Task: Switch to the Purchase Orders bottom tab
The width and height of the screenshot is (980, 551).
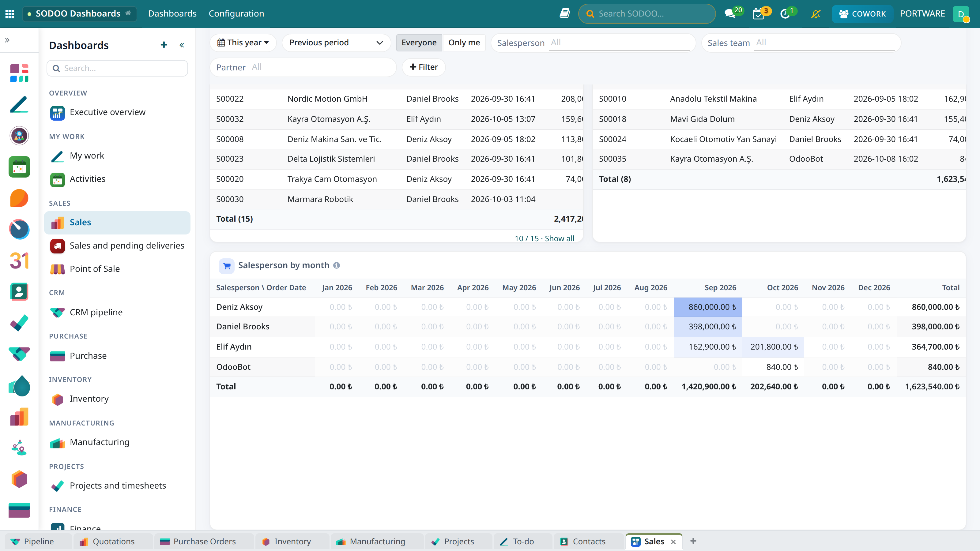Action: tap(204, 541)
